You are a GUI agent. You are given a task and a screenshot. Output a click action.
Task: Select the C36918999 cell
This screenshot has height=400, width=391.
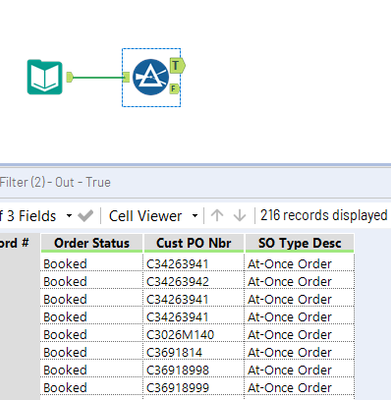click(x=194, y=388)
